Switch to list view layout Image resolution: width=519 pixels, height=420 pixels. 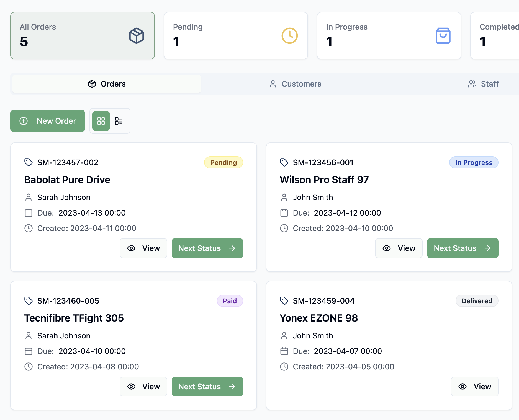click(x=119, y=121)
